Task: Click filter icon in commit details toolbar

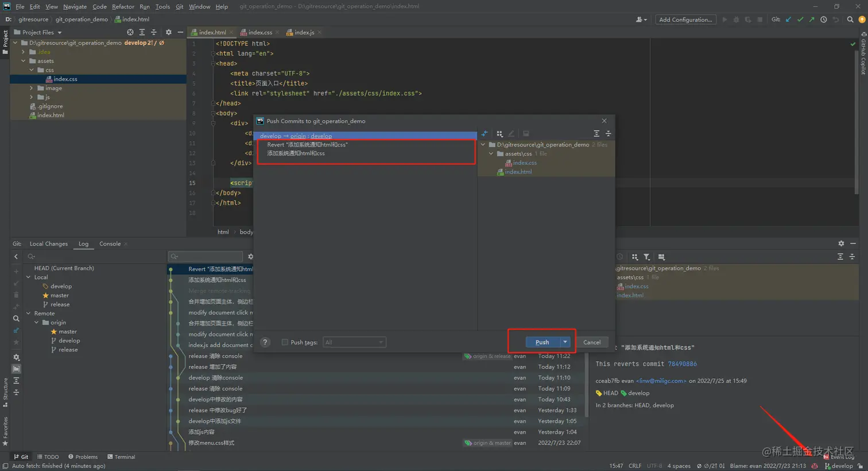Action: click(x=646, y=257)
